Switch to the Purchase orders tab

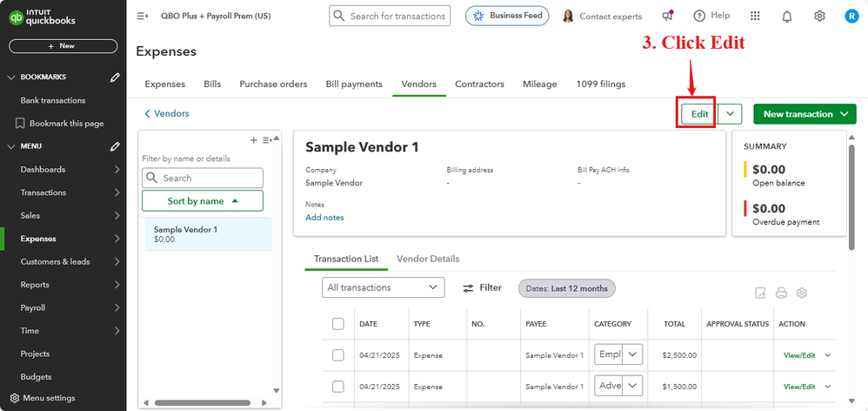273,84
